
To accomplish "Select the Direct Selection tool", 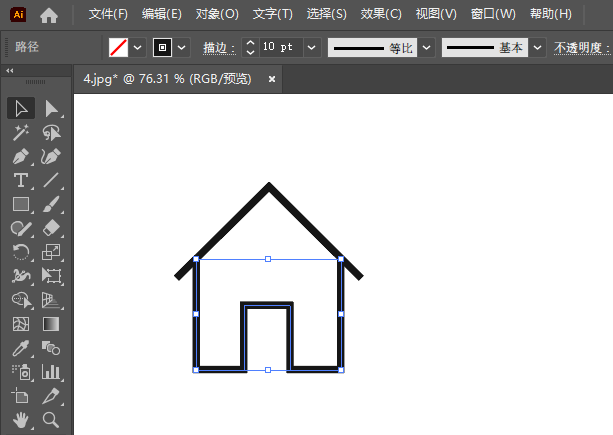I will [x=51, y=108].
